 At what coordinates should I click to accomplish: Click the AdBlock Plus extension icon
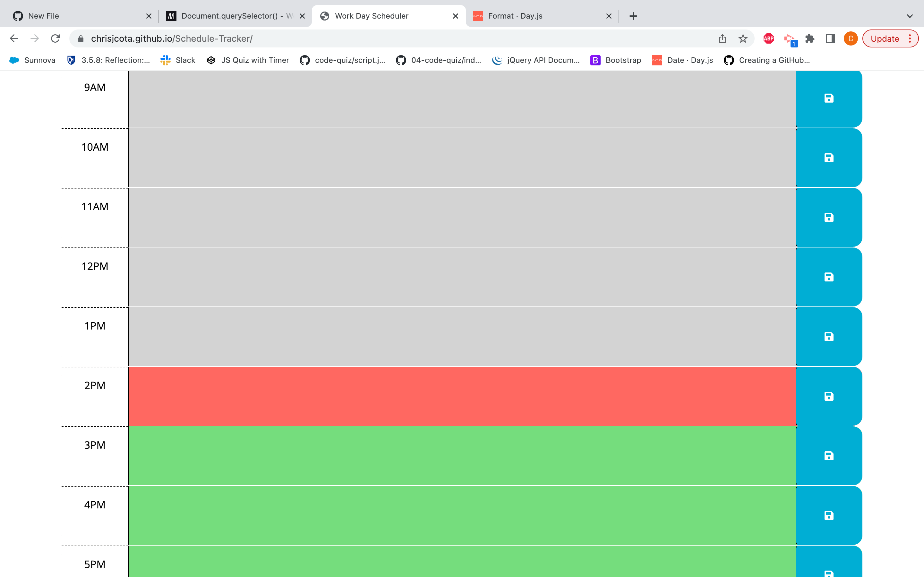coord(768,38)
